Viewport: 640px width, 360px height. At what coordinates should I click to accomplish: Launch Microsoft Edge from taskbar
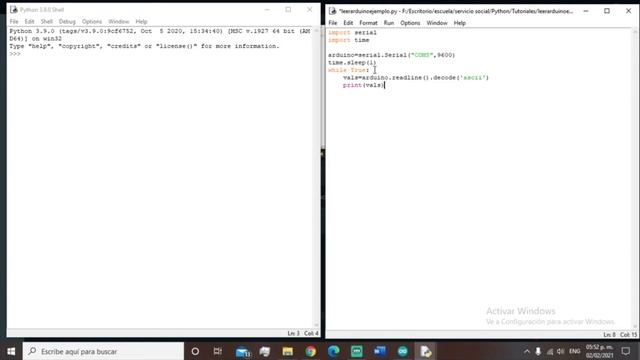pyautogui.click(x=333, y=351)
